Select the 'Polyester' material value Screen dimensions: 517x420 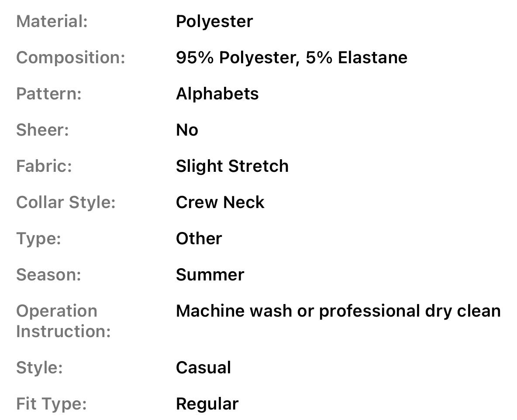214,21
